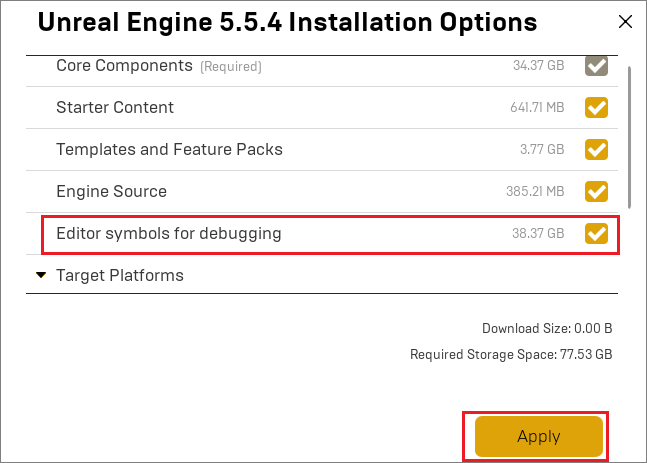
Task: Click the Target Platforms section label
Action: 120,275
